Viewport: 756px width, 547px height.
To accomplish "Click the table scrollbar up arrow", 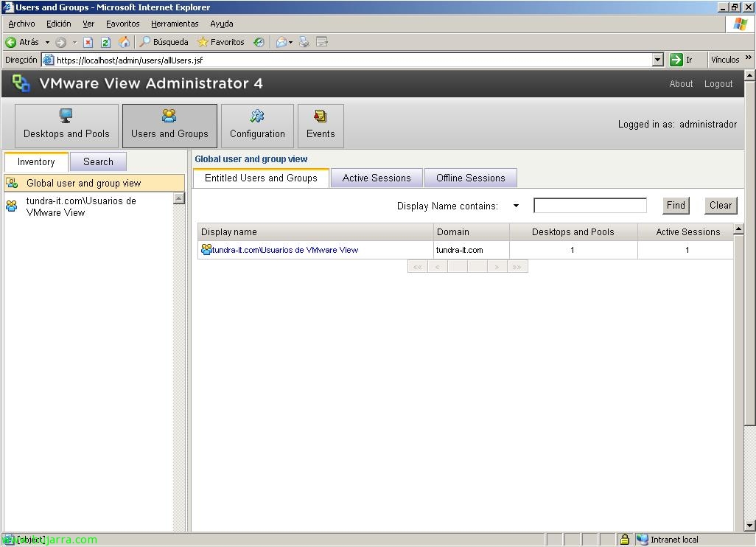I will coord(738,228).
